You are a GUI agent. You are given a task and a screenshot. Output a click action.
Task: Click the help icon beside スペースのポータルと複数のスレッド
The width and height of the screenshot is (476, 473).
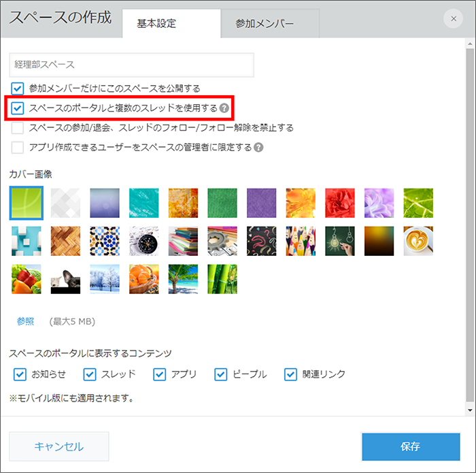pos(224,108)
